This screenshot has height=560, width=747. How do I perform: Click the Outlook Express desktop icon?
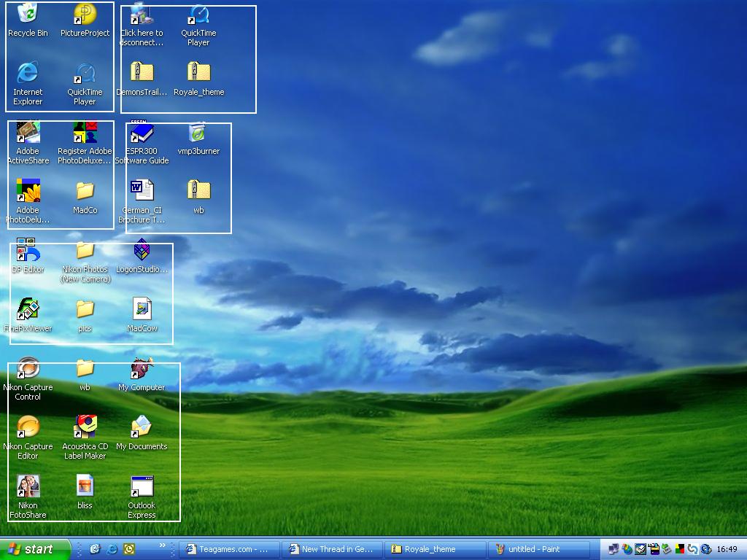[142, 486]
